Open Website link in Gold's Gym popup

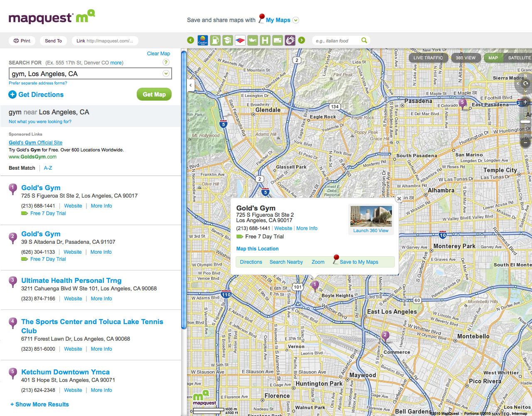[283, 228]
